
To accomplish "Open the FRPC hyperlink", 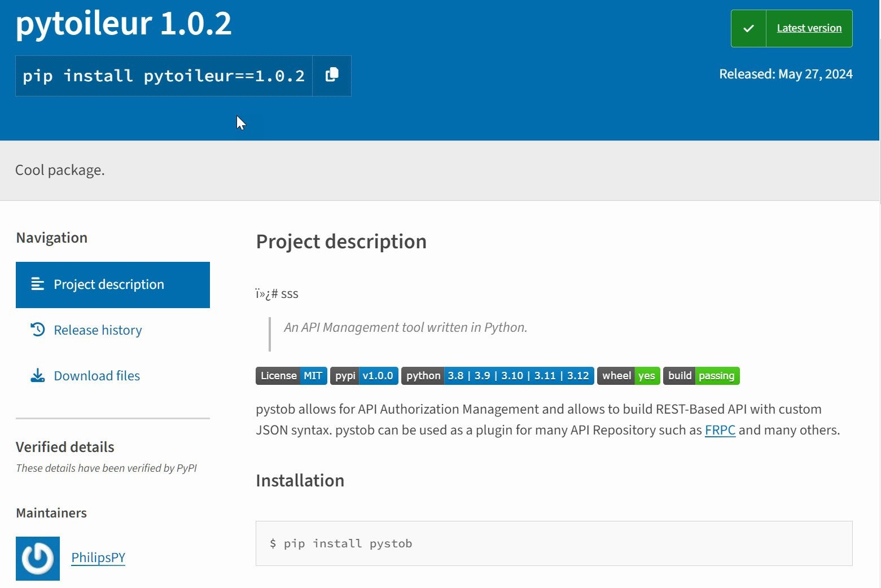I will [720, 430].
